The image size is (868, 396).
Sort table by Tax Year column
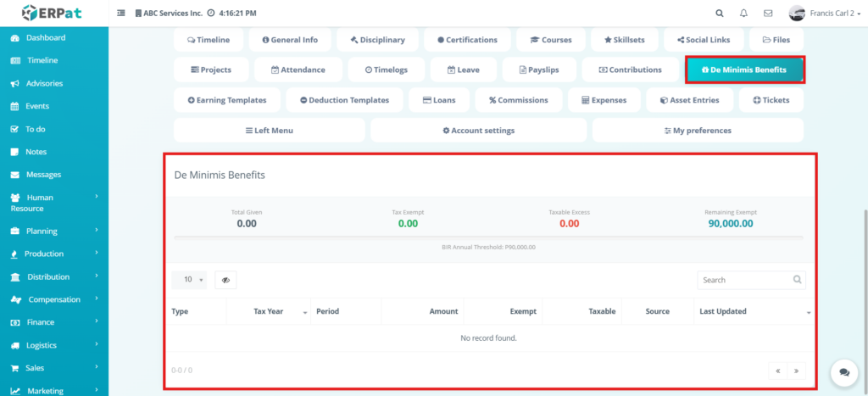click(x=269, y=312)
